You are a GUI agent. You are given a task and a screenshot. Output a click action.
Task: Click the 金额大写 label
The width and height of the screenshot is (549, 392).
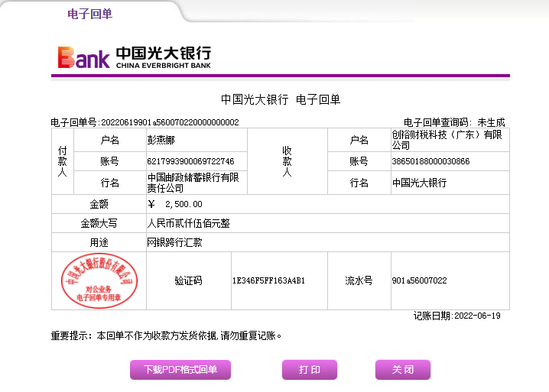coord(99,223)
